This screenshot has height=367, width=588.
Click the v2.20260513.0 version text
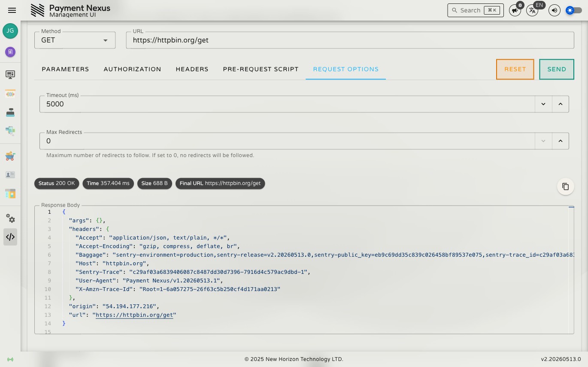(561, 359)
